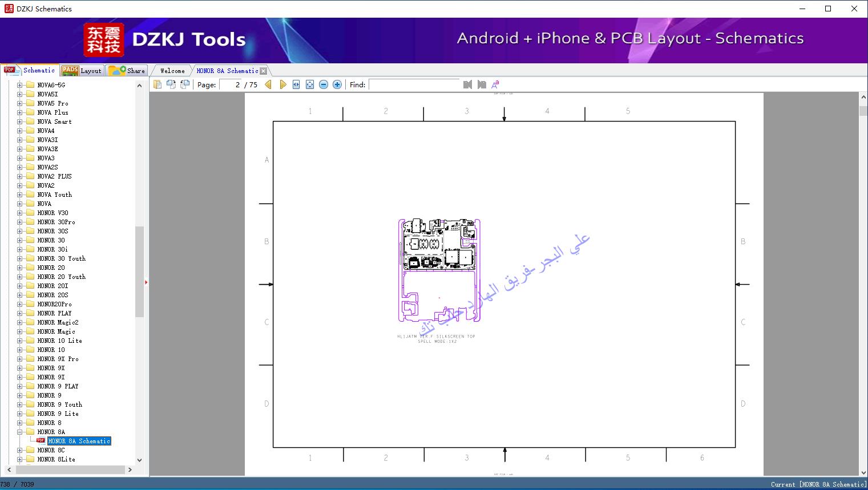The width and height of the screenshot is (868, 490).
Task: Select the NOVA2 PLUS tree item
Action: click(x=55, y=176)
